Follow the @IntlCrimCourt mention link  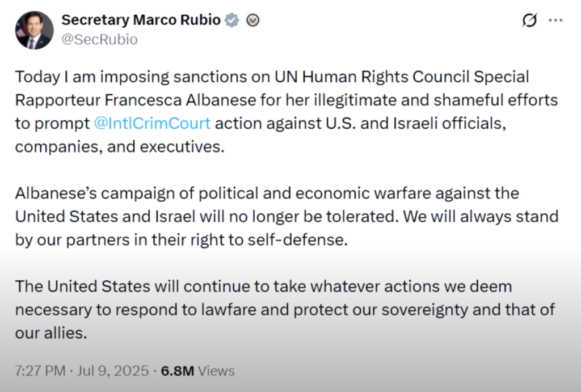152,123
